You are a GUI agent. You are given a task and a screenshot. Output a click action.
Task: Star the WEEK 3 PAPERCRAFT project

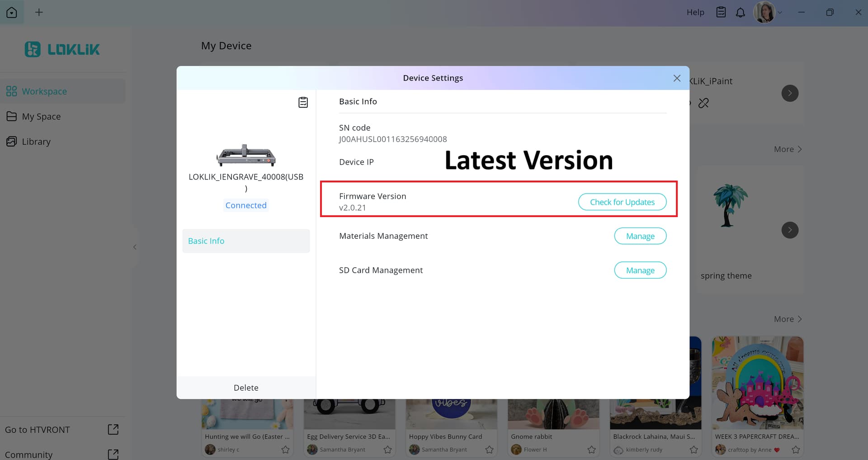point(796,450)
